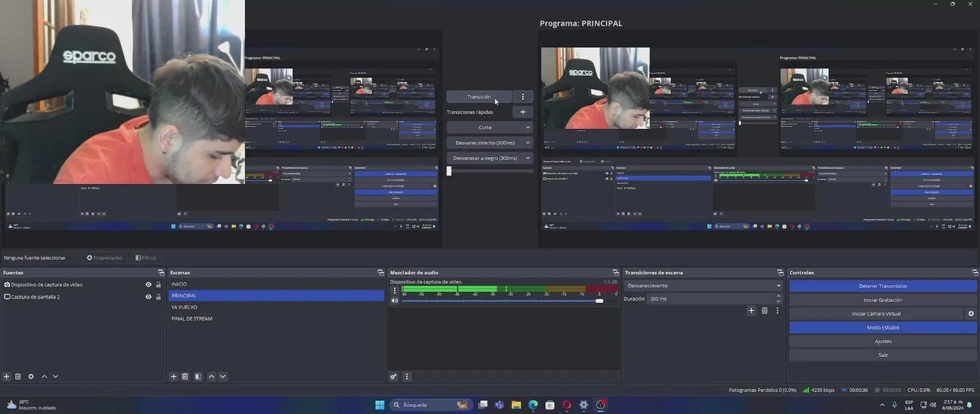980x414 pixels.
Task: Toggle lock on Captura de pantalla 2
Action: tap(159, 297)
